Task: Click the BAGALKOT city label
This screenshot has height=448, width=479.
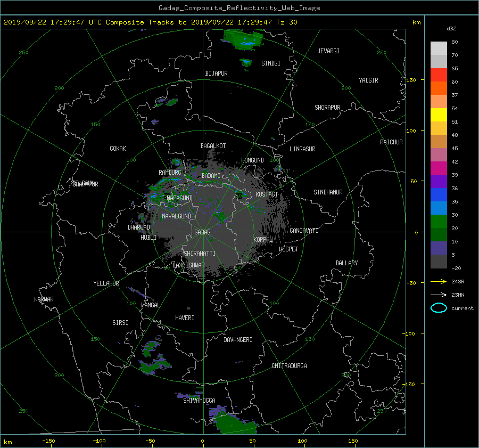Action: [x=213, y=146]
